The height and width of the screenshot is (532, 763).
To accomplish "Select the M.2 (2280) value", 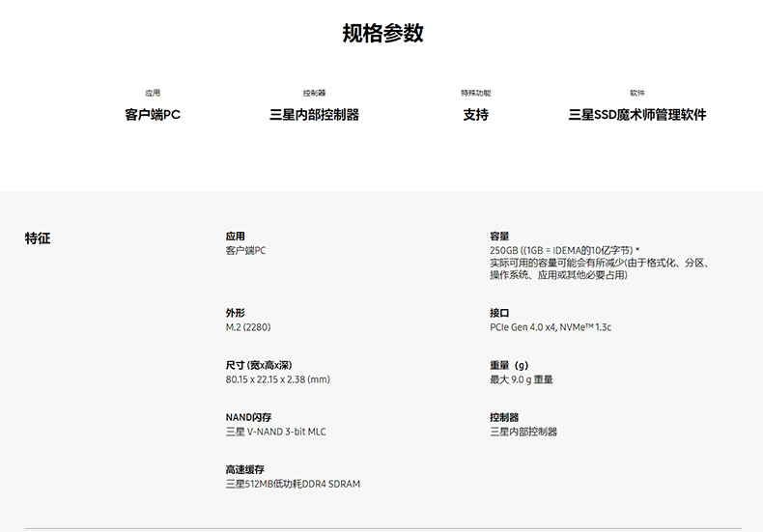I will point(248,327).
